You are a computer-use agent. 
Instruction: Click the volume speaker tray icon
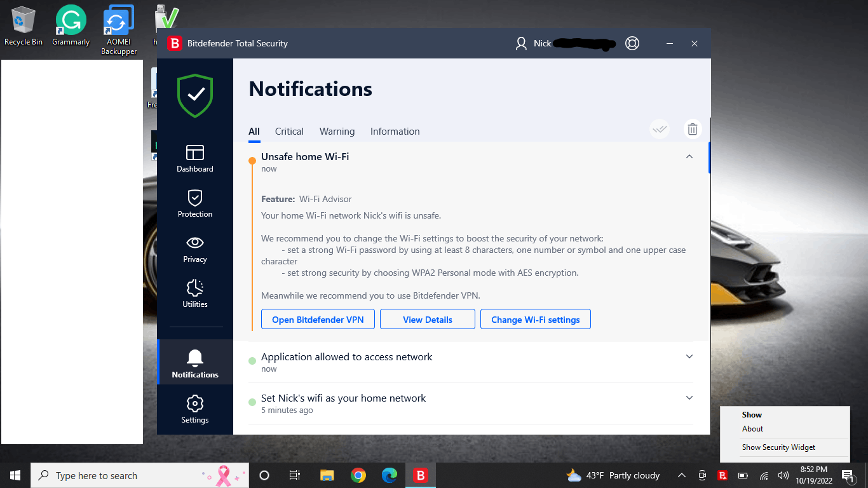pyautogui.click(x=783, y=475)
